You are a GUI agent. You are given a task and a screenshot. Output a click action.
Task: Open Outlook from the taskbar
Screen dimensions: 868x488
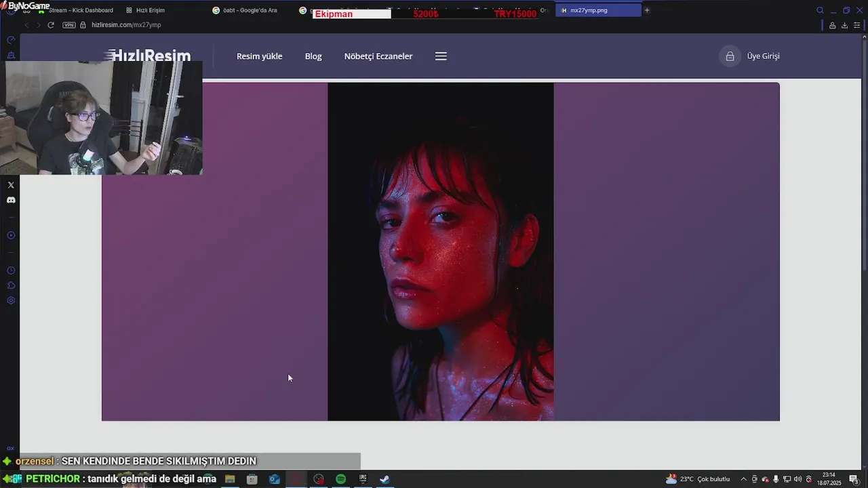(274, 479)
